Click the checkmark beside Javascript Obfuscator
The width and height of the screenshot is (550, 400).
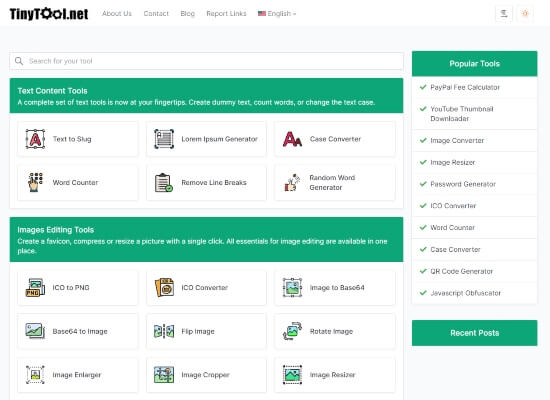423,293
